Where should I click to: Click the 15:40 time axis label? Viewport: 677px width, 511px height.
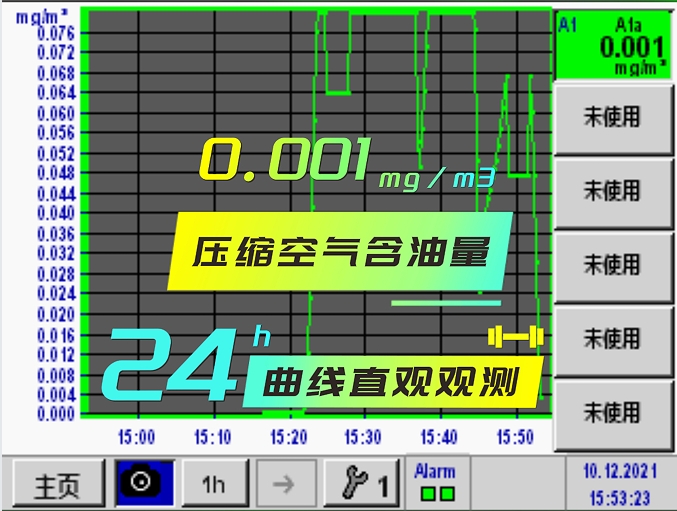(439, 437)
